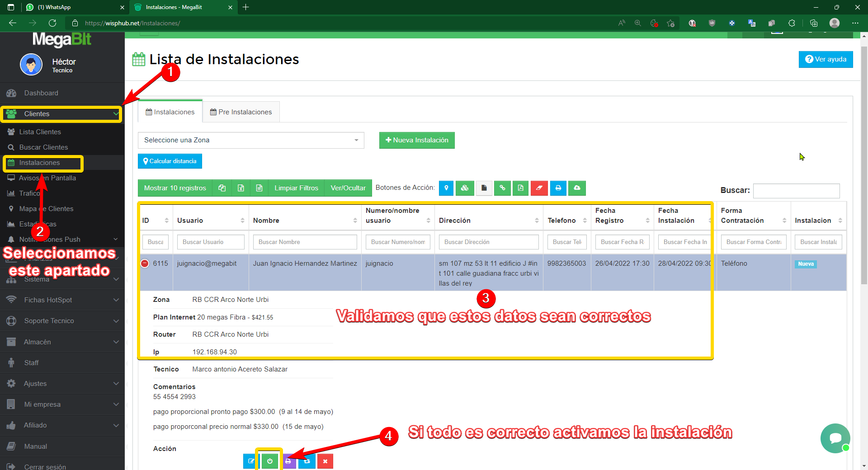Viewport: 868px width, 470px height.
Task: Expand the Afiliado sidebar menu
Action: click(62, 425)
